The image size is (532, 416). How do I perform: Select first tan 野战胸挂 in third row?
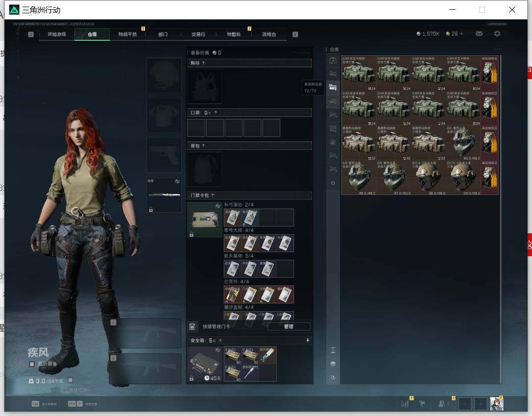(358, 143)
